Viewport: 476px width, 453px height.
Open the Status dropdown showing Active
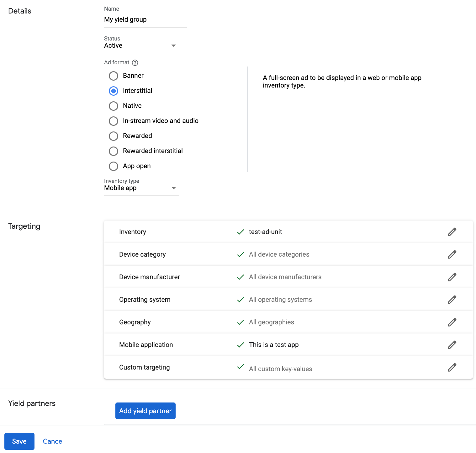[x=141, y=46]
